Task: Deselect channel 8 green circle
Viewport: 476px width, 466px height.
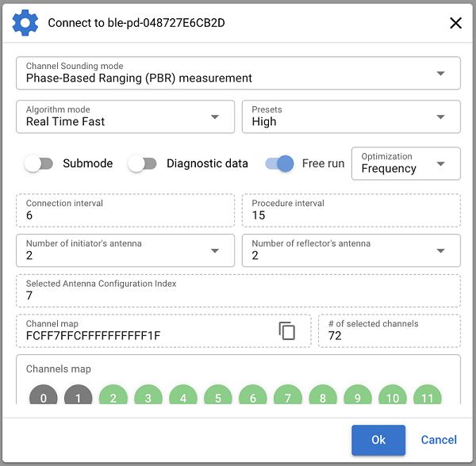Action: (x=323, y=397)
